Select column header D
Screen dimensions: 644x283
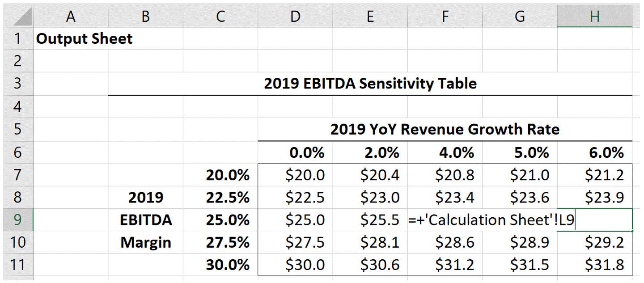click(x=295, y=16)
